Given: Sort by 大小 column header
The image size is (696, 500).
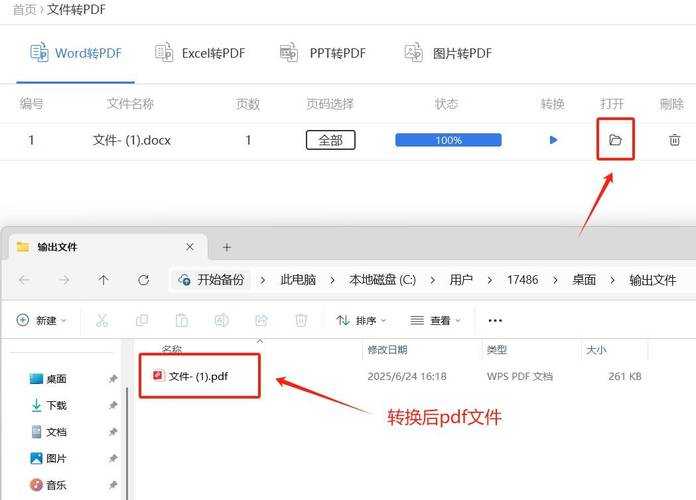Looking at the screenshot, I should click(596, 350).
